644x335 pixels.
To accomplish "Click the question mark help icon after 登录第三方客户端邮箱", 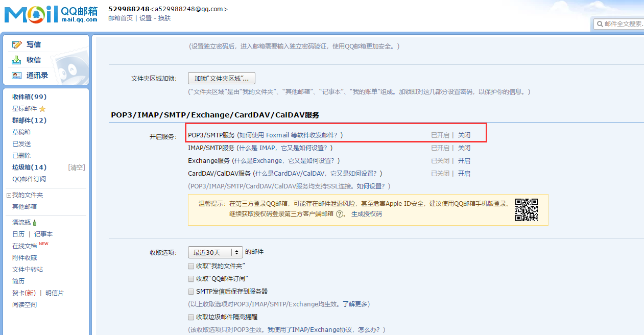I will pos(339,214).
